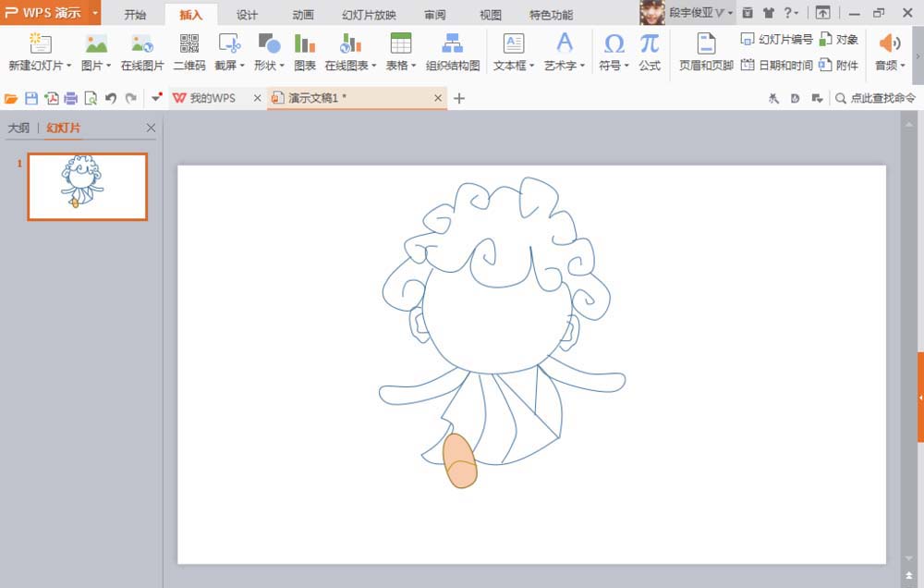Click the print icon

point(71,99)
